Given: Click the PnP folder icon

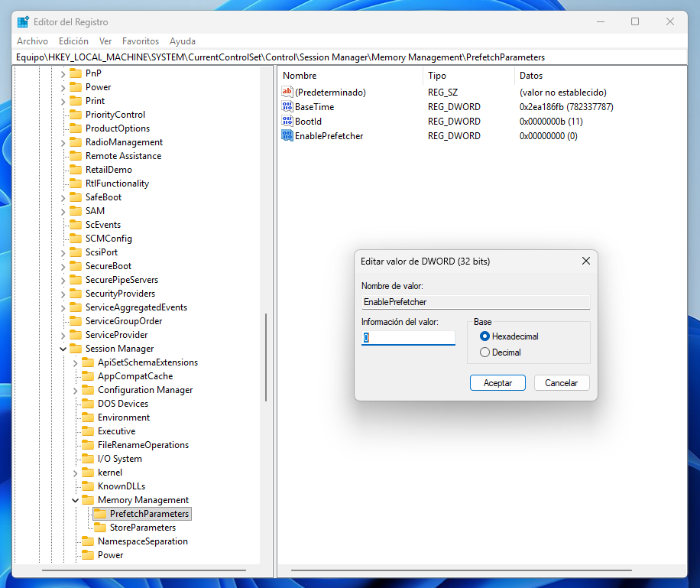Looking at the screenshot, I should pyautogui.click(x=76, y=73).
